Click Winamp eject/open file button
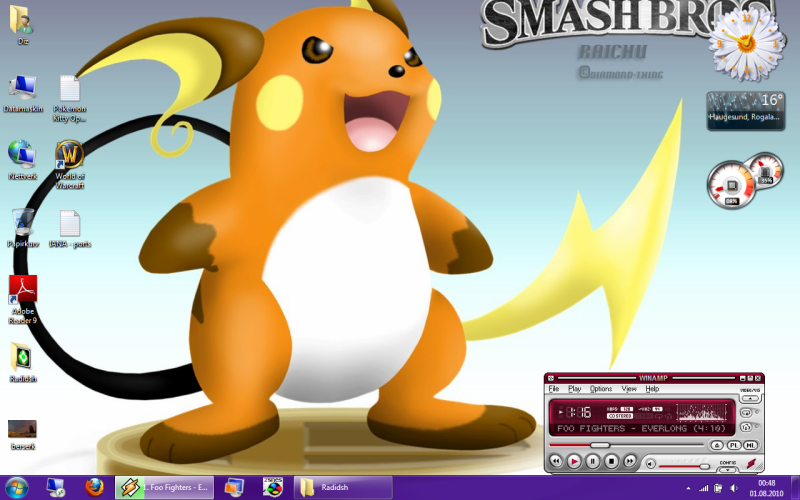Image resolution: width=800 pixels, height=500 pixels. (x=717, y=445)
